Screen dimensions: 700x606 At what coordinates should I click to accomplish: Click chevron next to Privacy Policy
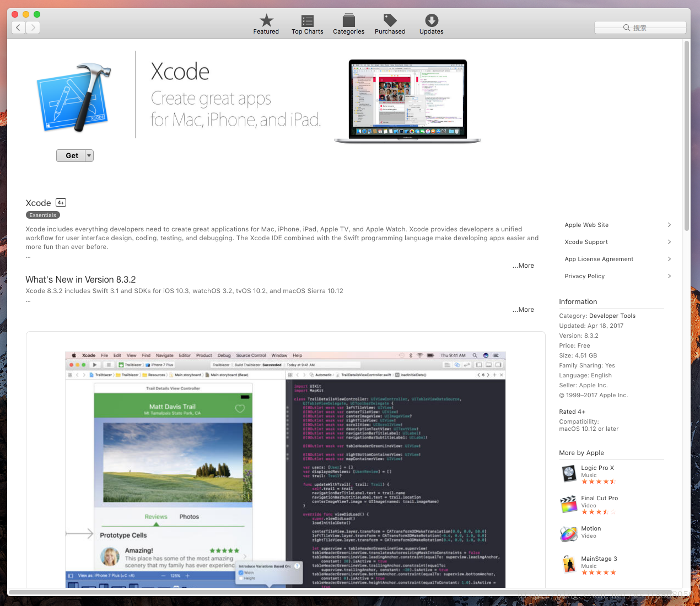point(669,276)
